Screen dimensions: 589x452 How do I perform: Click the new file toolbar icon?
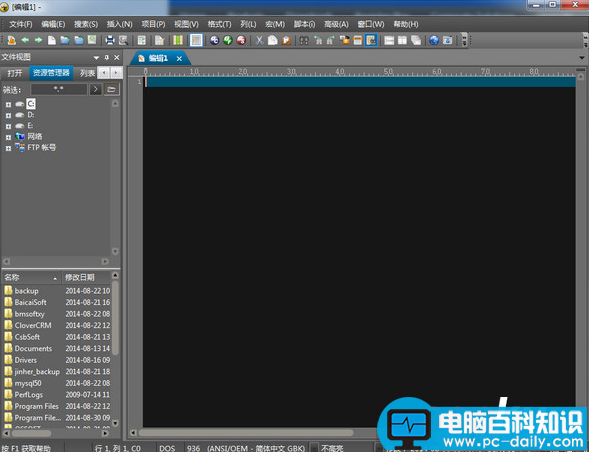[51, 40]
